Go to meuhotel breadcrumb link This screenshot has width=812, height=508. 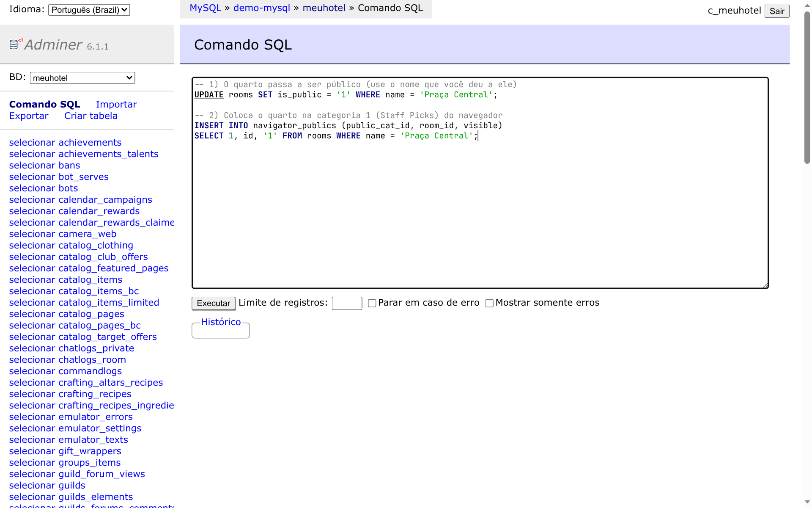[x=324, y=8]
